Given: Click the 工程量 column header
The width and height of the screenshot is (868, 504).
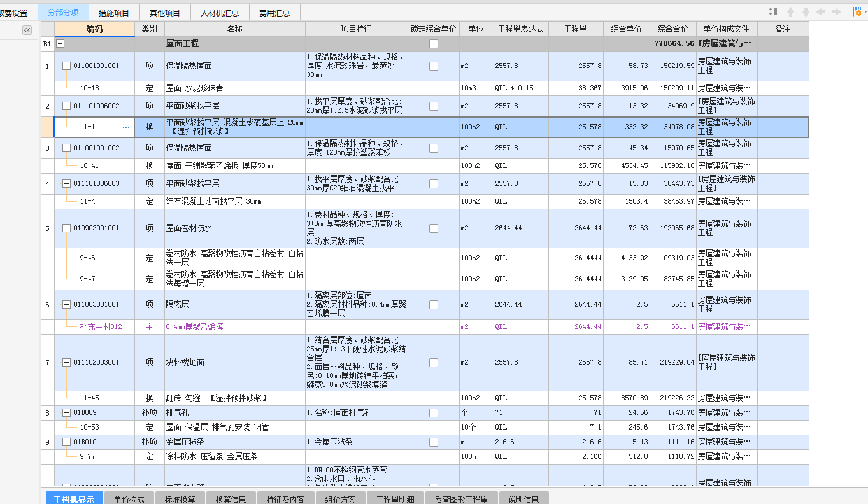Looking at the screenshot, I should tap(576, 29).
